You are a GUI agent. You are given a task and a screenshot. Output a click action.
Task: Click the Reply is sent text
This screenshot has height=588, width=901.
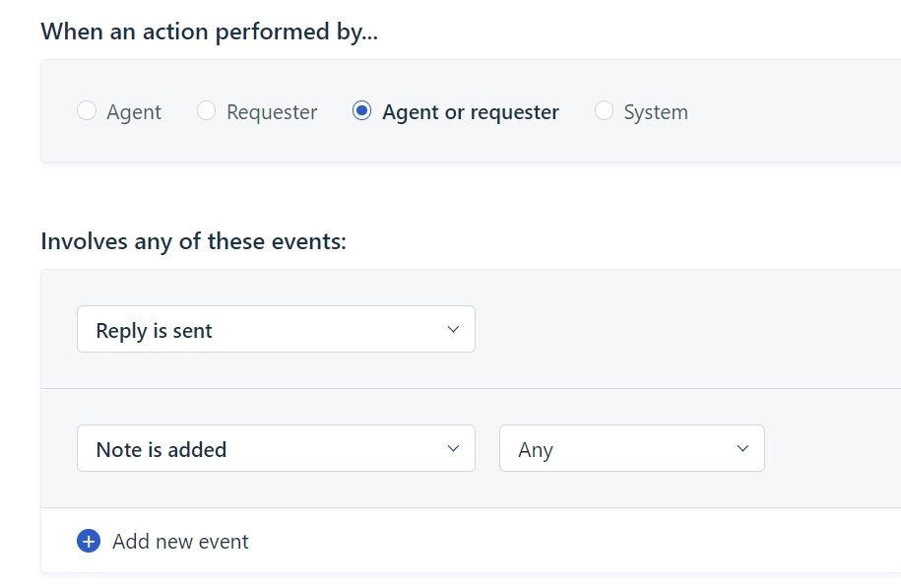tap(155, 331)
